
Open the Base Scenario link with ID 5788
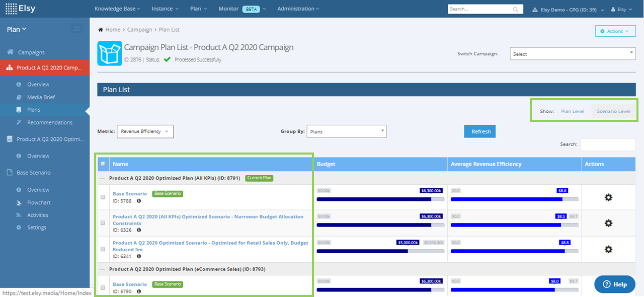tap(130, 193)
